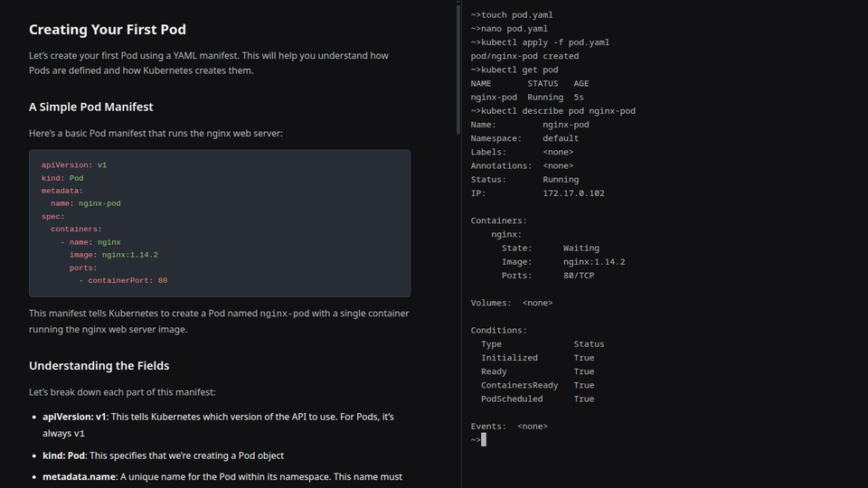This screenshot has width=868, height=488.
Task: Click the IP address 172.17.0.102 in terminal
Action: tap(573, 193)
